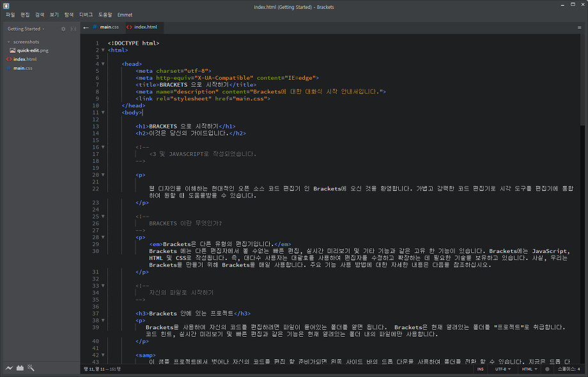Open the 디버그 menu

point(86,15)
